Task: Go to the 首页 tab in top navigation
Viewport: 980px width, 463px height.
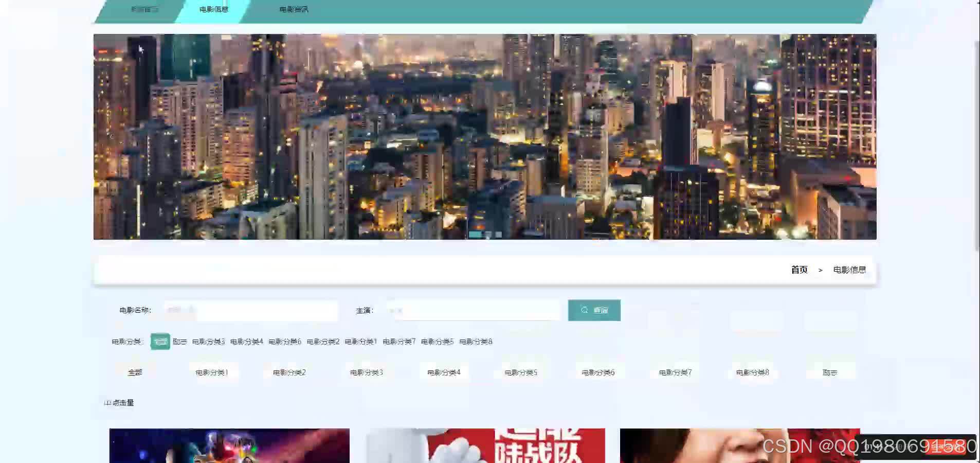Action: (144, 10)
